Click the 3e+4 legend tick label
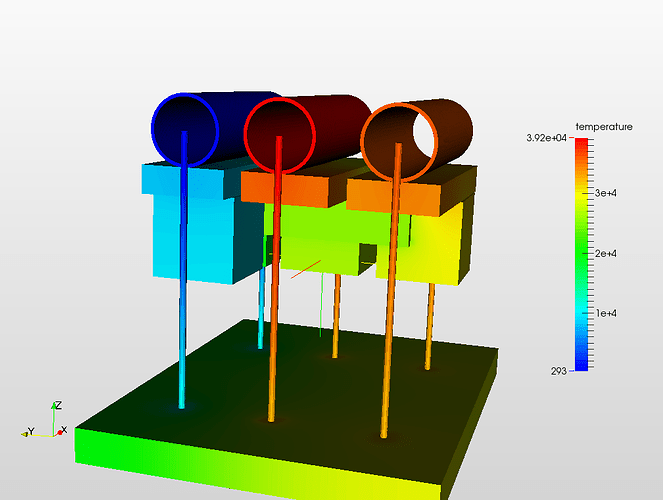This screenshot has width=663, height=500. (605, 193)
